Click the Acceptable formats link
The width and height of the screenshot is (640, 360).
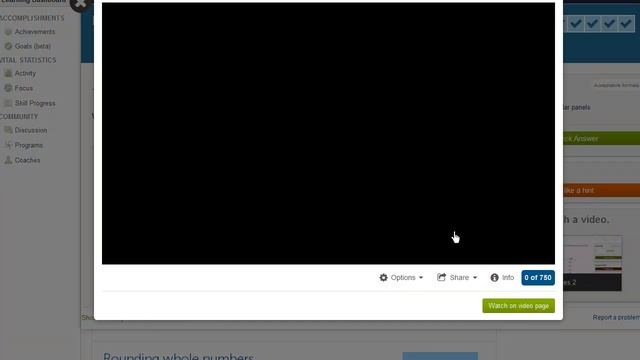[616, 85]
